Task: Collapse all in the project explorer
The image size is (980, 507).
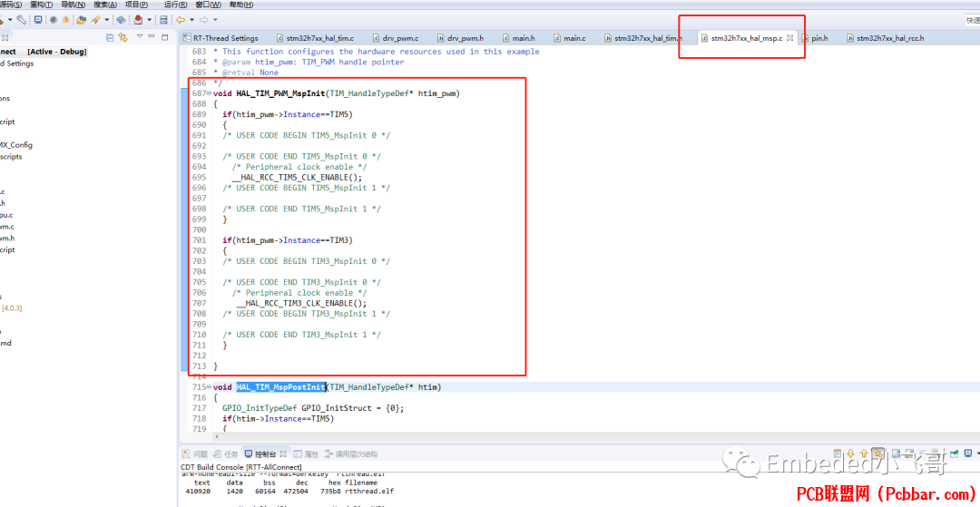Action: 110,37
